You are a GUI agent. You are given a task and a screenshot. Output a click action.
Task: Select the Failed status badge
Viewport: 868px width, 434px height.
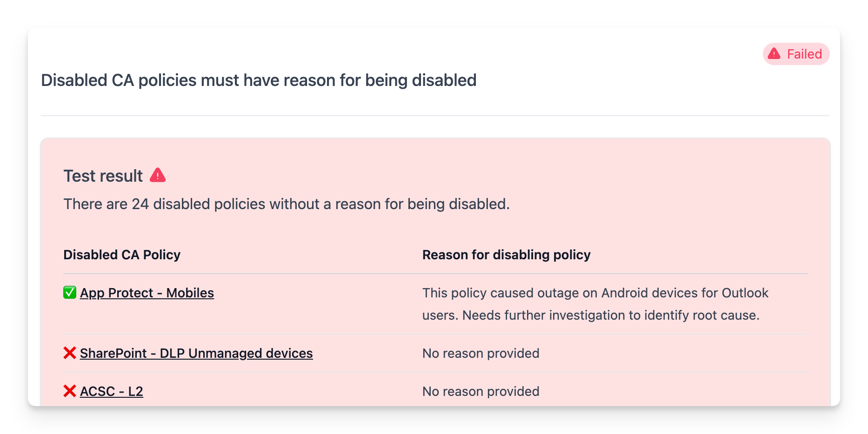[796, 53]
